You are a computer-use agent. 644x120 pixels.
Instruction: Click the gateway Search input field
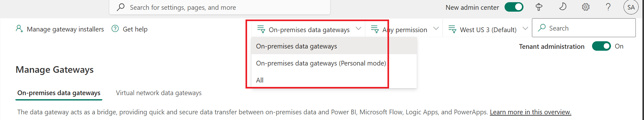584,28
